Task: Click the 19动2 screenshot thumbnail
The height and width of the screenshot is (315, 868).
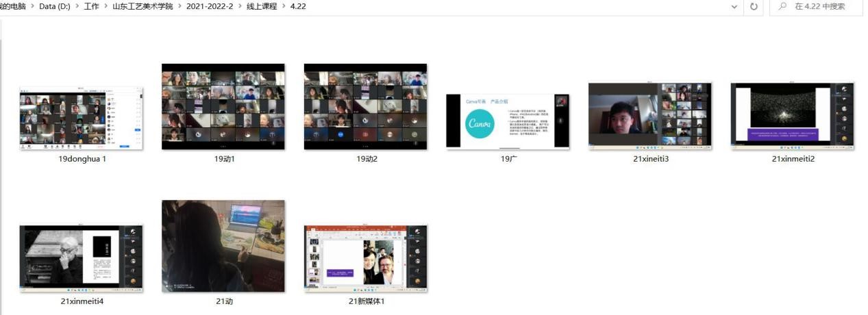Action: coord(365,107)
